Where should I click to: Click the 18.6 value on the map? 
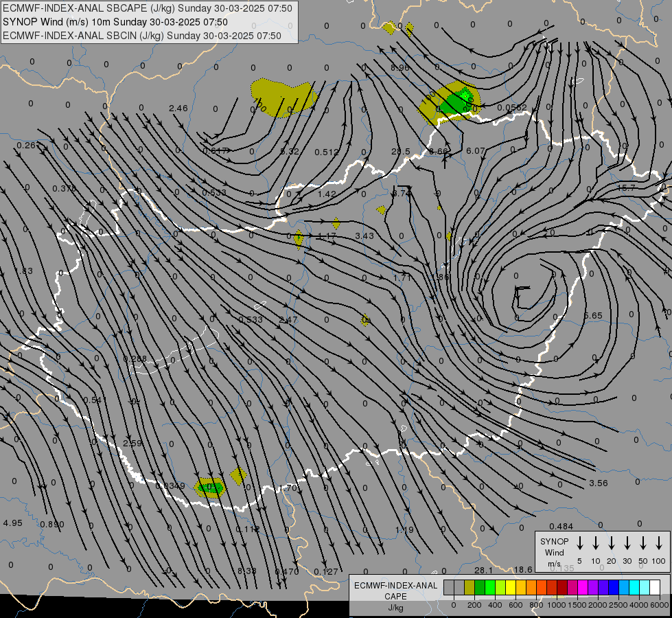(x=523, y=569)
